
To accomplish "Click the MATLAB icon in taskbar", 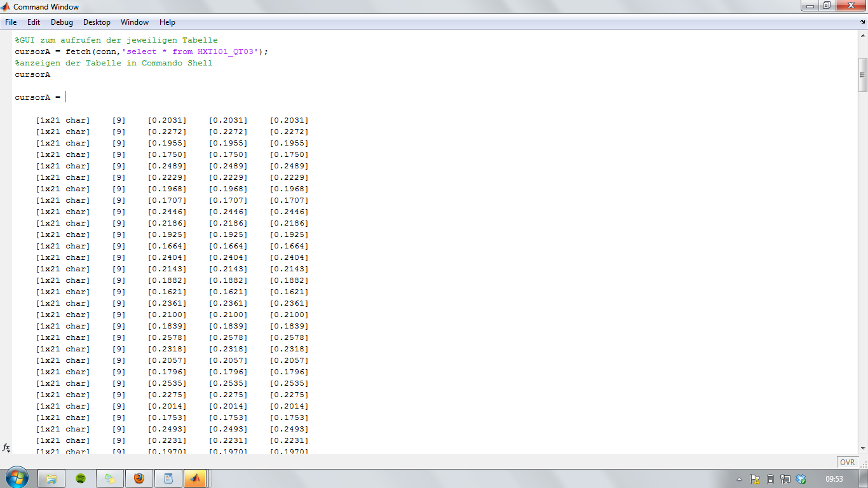I will click(195, 478).
